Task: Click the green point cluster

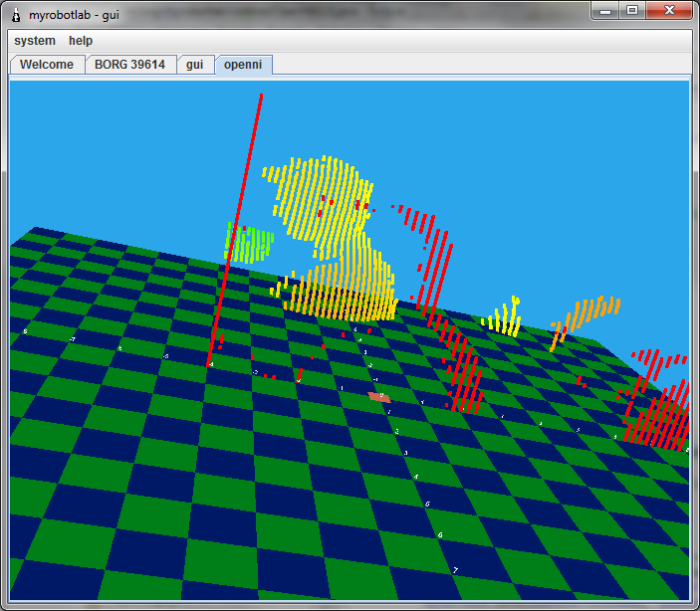Action: coord(249,243)
